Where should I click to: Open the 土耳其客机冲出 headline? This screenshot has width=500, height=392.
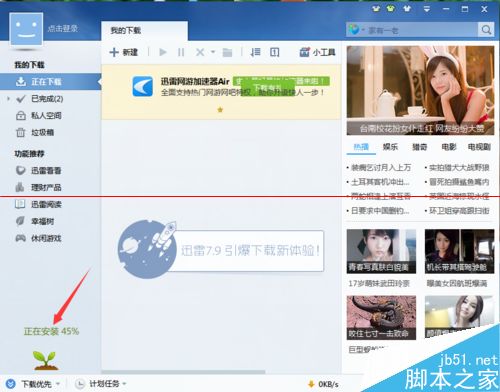(x=380, y=182)
